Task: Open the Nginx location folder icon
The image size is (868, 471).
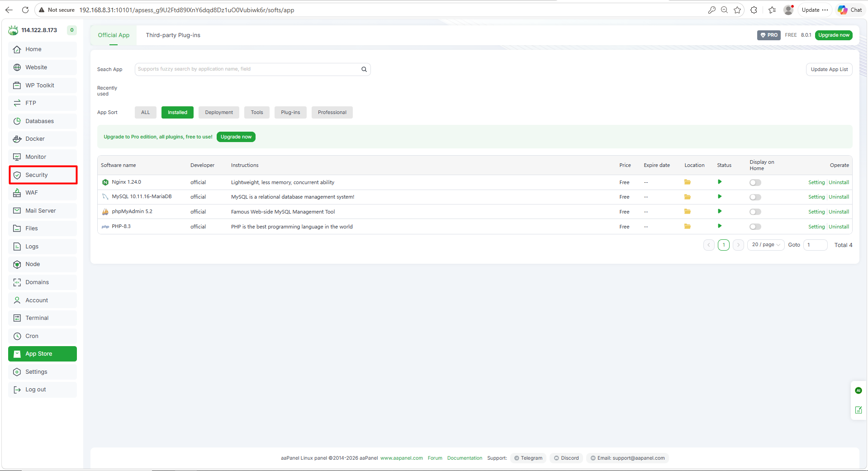Action: point(687,182)
